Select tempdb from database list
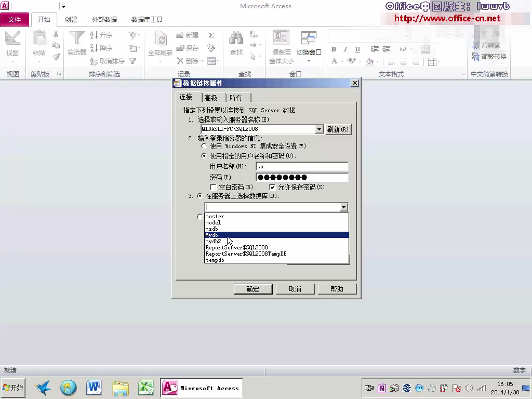Screen dimensions: 532x399 [x=276, y=260]
